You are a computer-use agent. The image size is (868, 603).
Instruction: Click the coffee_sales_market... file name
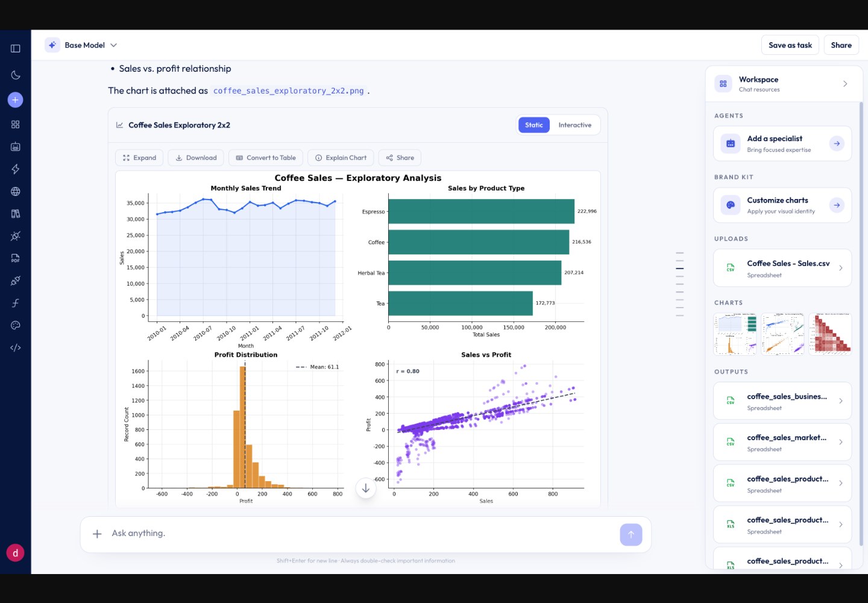pos(787,438)
